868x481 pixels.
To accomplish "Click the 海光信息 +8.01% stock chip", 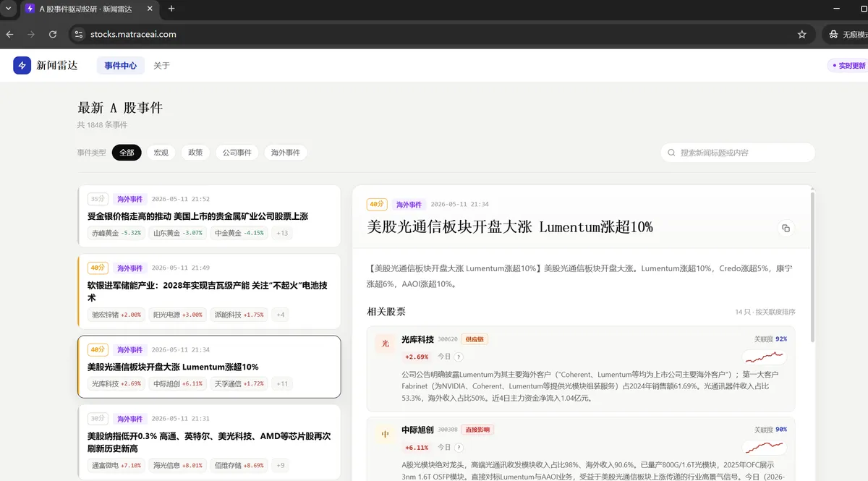I will coord(177,465).
